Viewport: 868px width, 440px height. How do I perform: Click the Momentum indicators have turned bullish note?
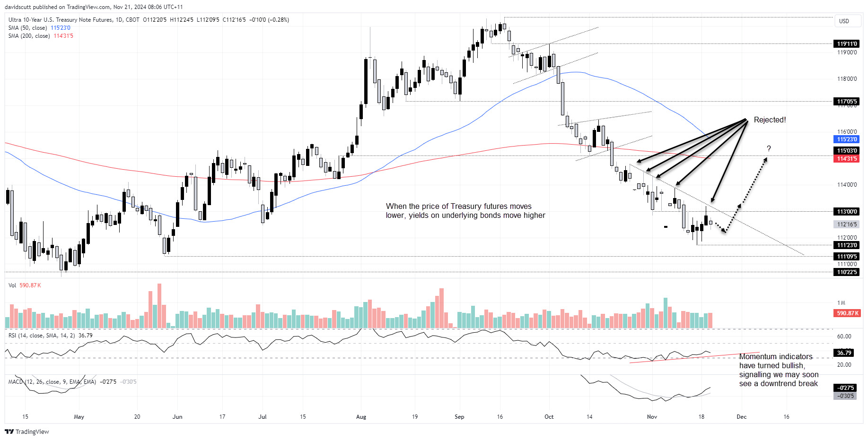click(x=779, y=370)
